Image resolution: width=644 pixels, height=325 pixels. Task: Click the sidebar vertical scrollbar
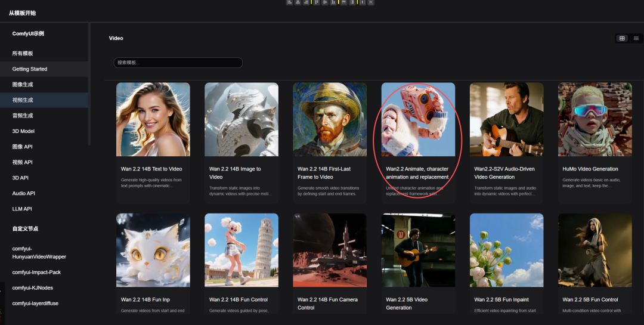click(x=89, y=84)
